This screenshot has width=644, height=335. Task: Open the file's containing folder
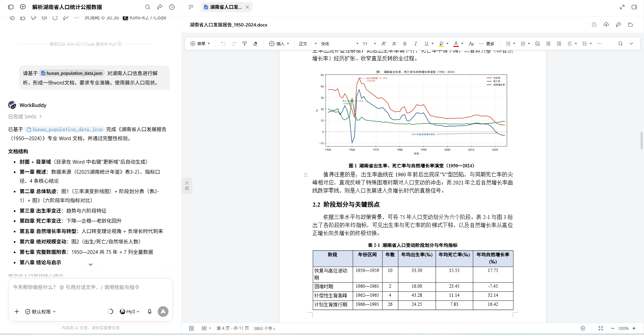[x=630, y=24]
